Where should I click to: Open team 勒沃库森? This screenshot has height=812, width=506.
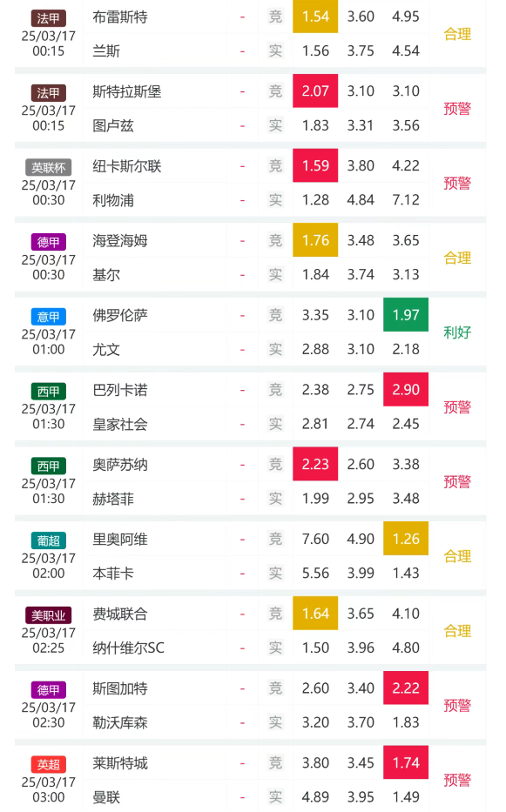pos(120,722)
